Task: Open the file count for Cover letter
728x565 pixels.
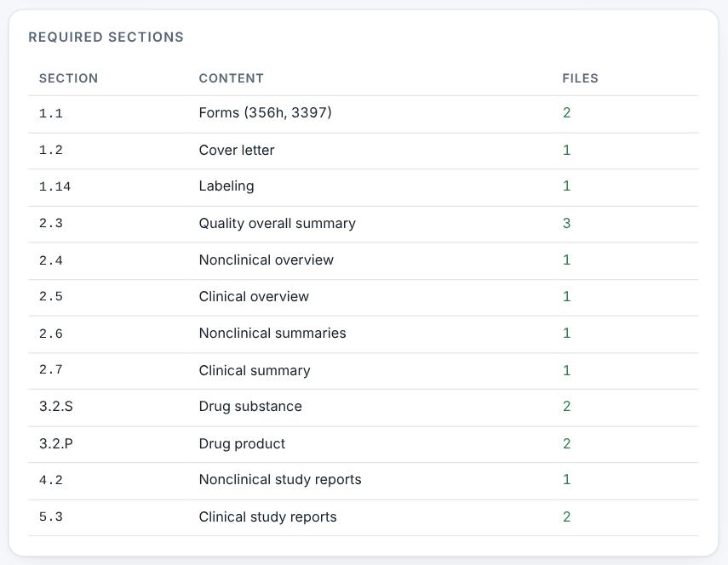Action: click(566, 151)
